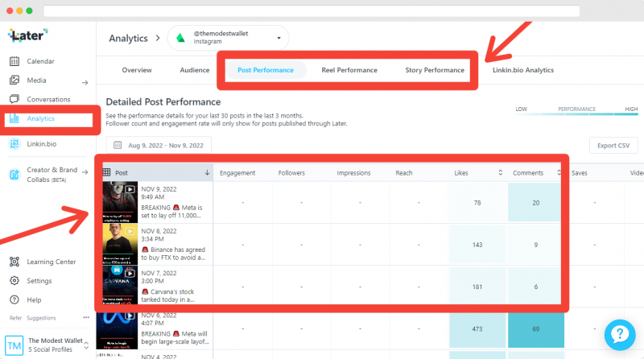Switch to the Story Performance tab
This screenshot has height=359, width=644.
click(x=435, y=70)
